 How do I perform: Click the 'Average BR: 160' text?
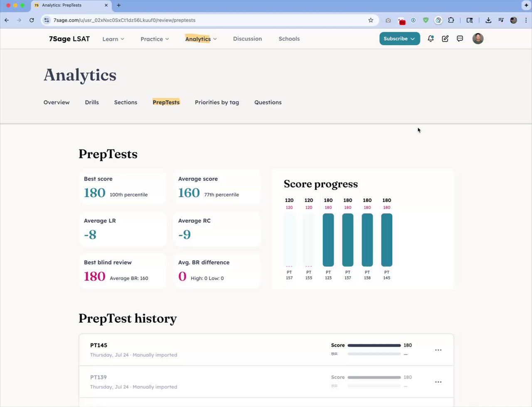pos(129,278)
